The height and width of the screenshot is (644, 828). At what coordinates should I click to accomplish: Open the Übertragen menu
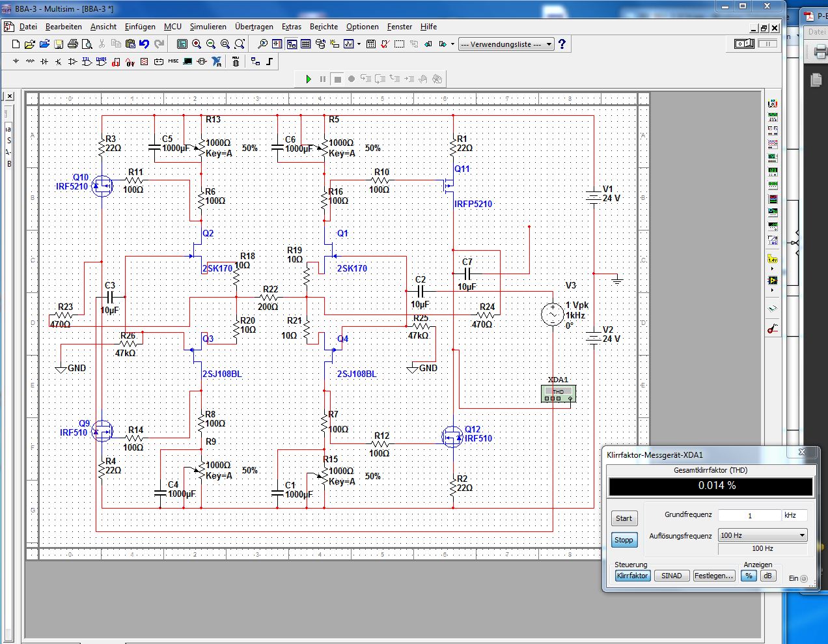254,27
